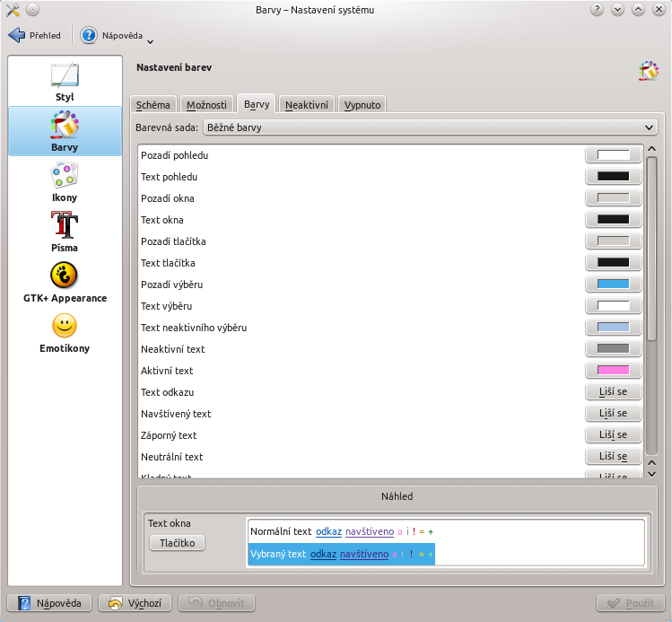Switch to the Neaktivní tab
Viewport: 672px width, 622px height.
tap(308, 105)
